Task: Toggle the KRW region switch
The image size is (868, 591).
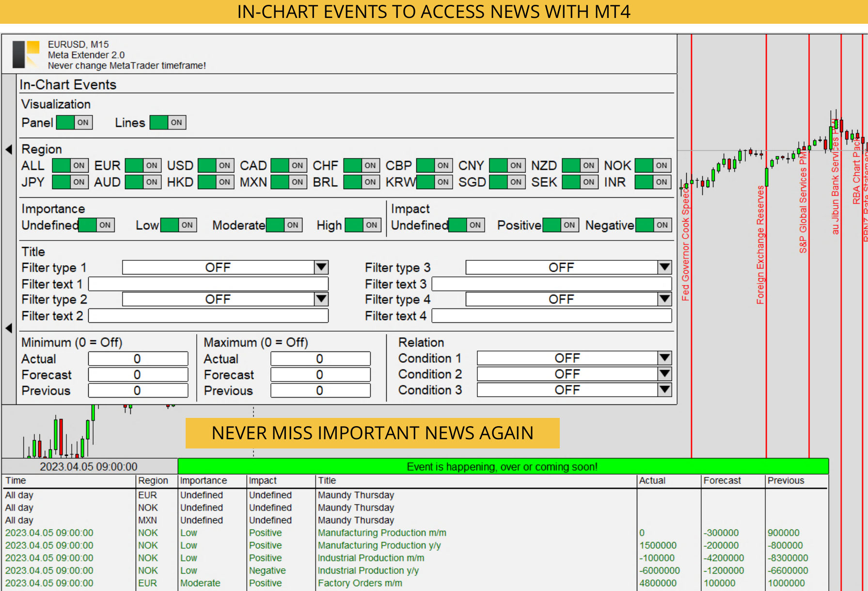Action: pos(435,182)
